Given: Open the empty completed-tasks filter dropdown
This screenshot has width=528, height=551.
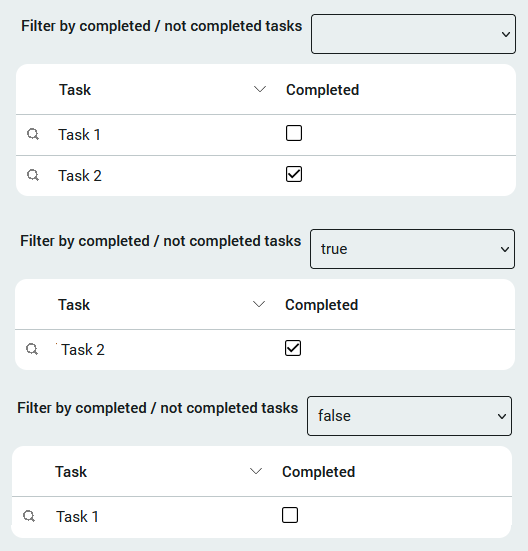Looking at the screenshot, I should (413, 34).
